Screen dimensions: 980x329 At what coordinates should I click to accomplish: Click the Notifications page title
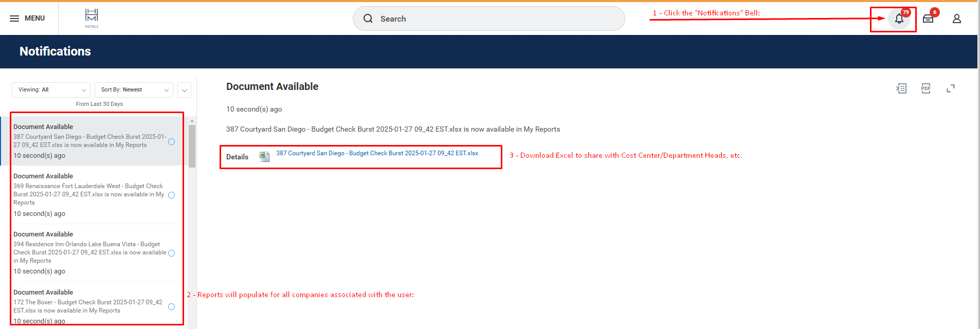[55, 51]
